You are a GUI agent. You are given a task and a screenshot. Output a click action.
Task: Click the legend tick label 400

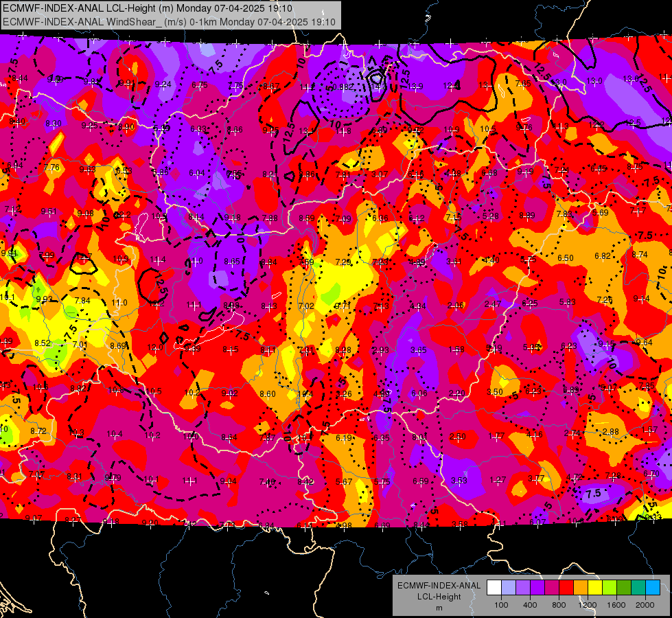point(530,605)
